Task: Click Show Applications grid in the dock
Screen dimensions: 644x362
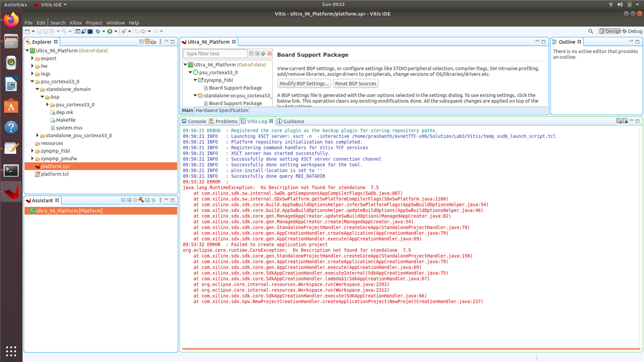Action: pyautogui.click(x=11, y=350)
